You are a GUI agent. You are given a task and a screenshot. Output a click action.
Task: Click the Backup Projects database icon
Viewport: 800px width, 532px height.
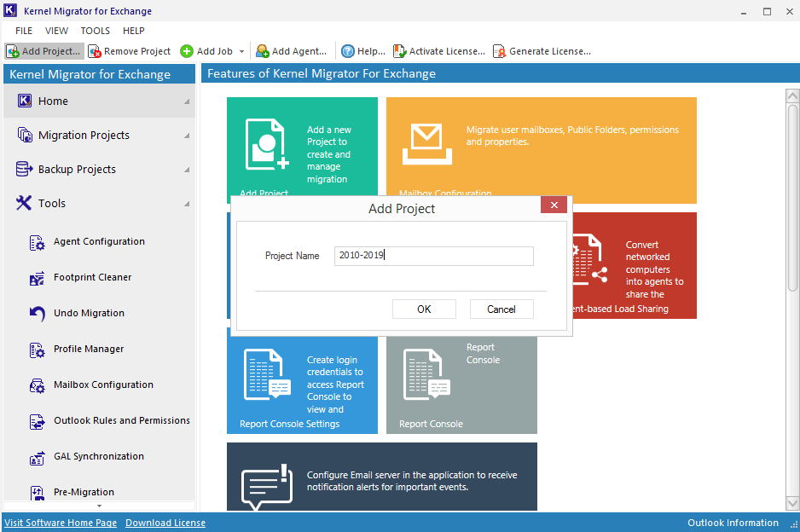24,169
